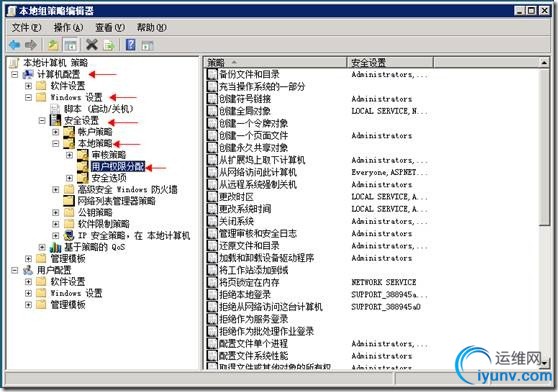Click the 安全设置 node icon in tree
This screenshot has height=392, width=558.
[x=55, y=120]
